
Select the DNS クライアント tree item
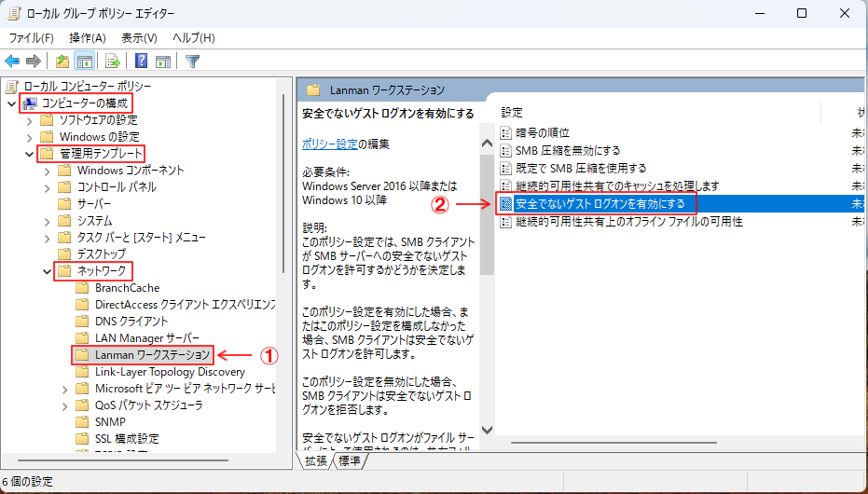[x=131, y=321]
